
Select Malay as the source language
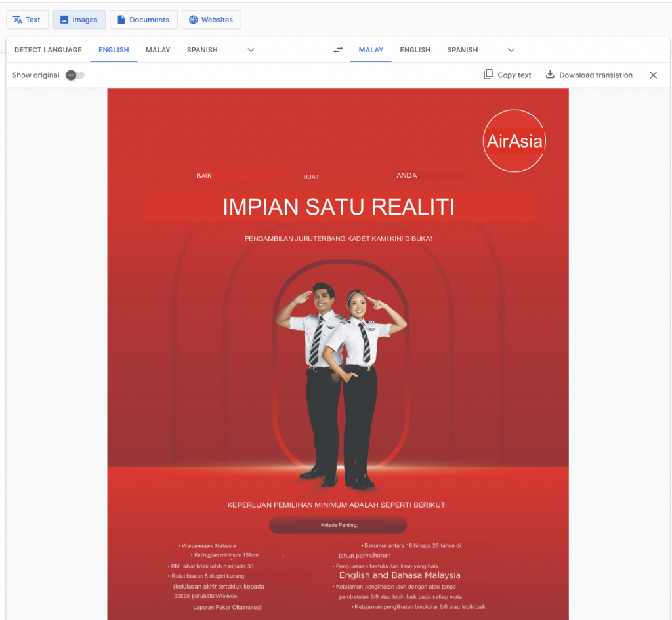[157, 49]
